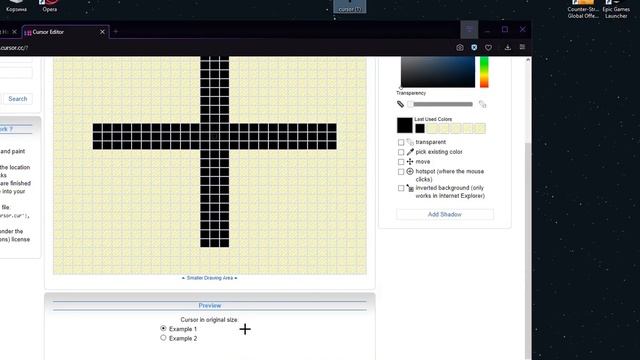Screen dimensions: 640x360
Task: Close the partially hidden tab left of Cursor Editor
Action: point(14,31)
